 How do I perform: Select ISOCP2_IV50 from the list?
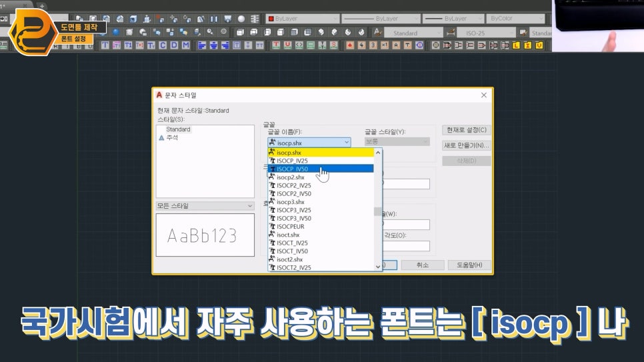click(321, 193)
